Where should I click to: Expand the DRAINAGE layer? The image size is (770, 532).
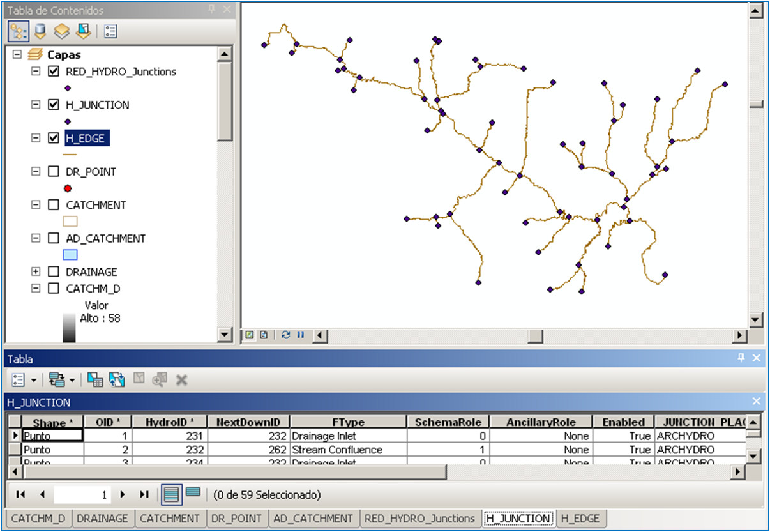[x=36, y=271]
